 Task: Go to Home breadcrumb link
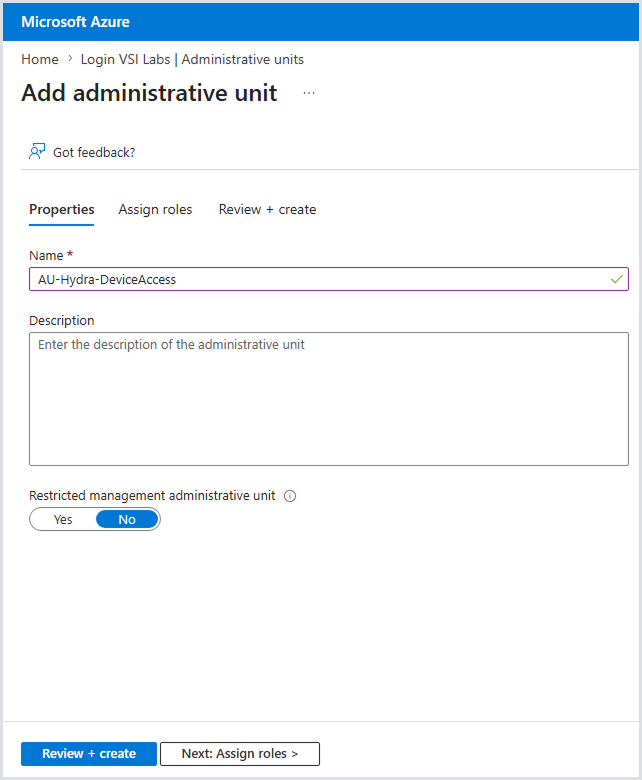40,59
